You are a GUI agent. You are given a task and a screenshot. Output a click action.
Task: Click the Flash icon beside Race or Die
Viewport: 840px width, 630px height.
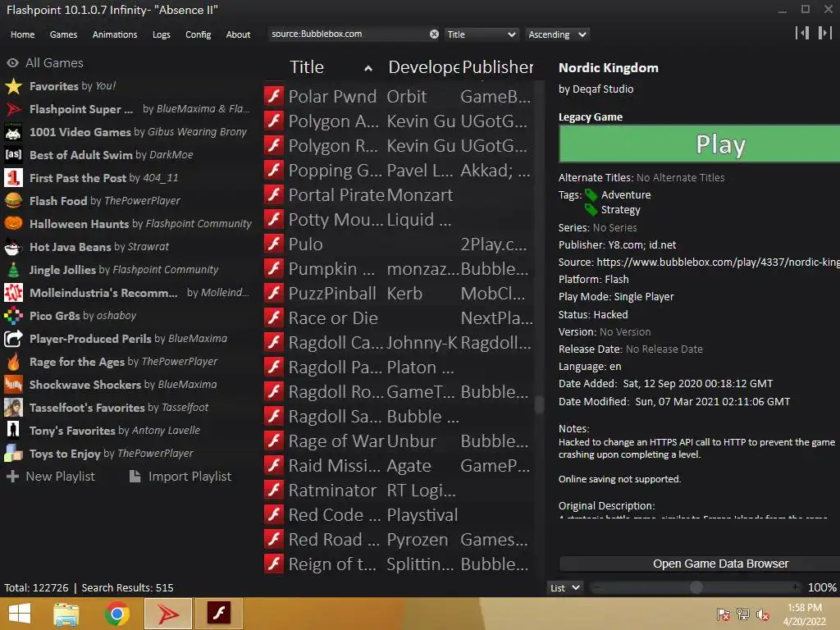(x=274, y=317)
